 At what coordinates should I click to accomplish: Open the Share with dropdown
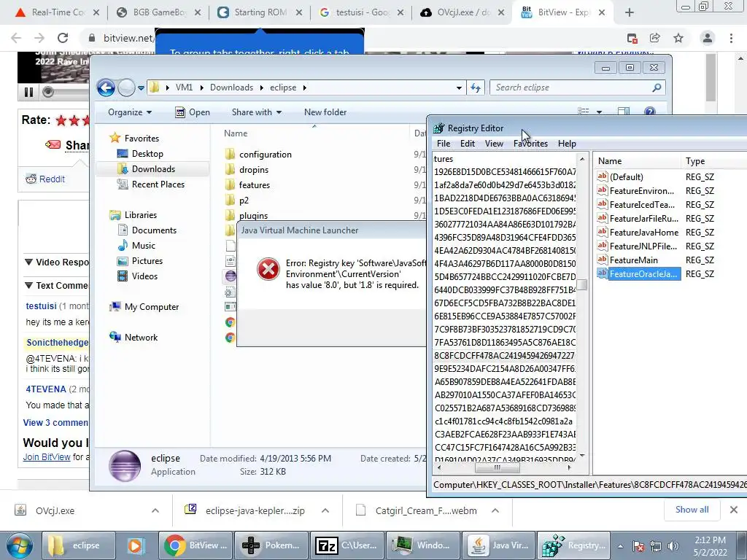[x=256, y=112]
